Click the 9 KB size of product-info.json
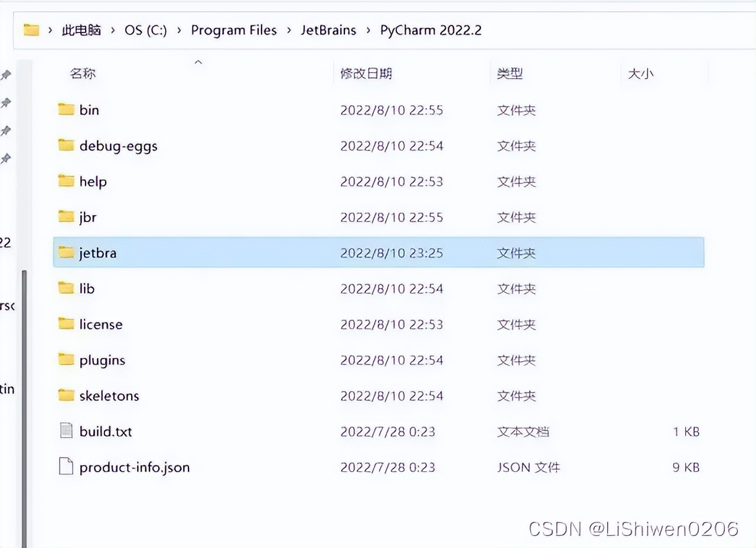 tap(686, 467)
